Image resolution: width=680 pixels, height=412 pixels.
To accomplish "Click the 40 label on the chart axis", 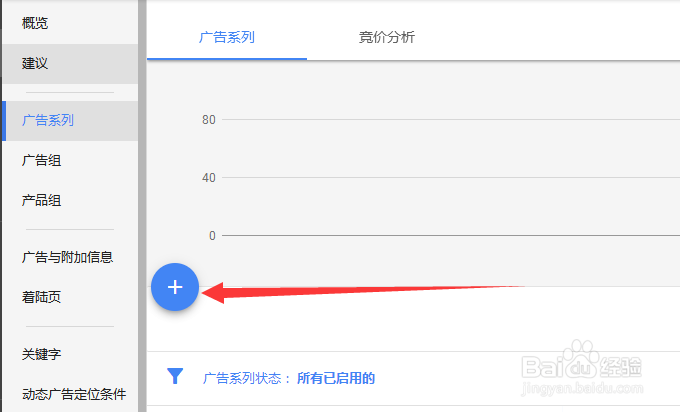I will (x=209, y=178).
